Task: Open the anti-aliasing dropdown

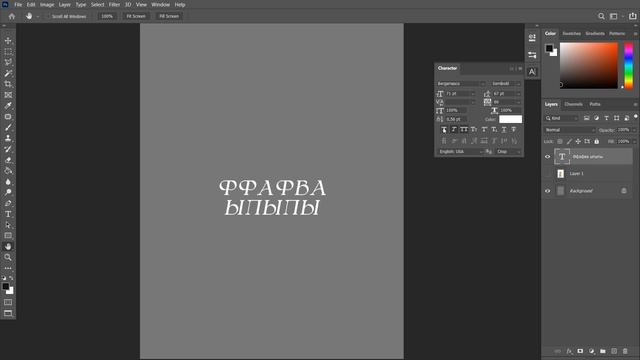Action: pyautogui.click(x=508, y=152)
